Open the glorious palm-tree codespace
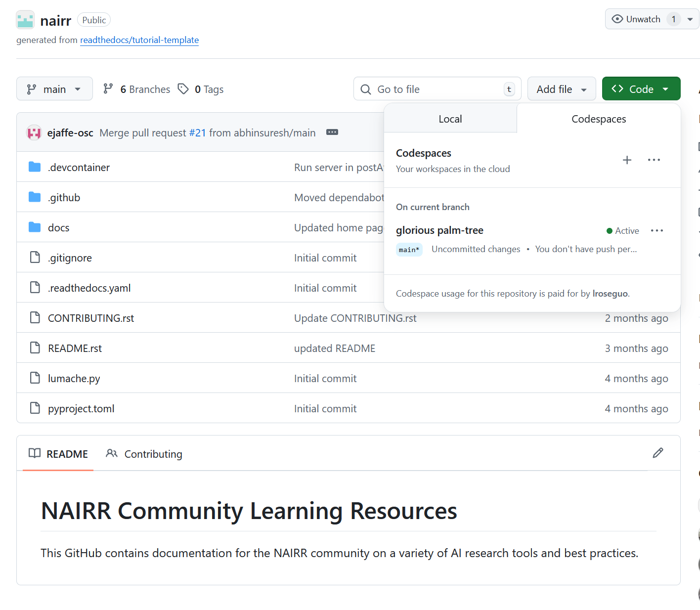 (439, 230)
